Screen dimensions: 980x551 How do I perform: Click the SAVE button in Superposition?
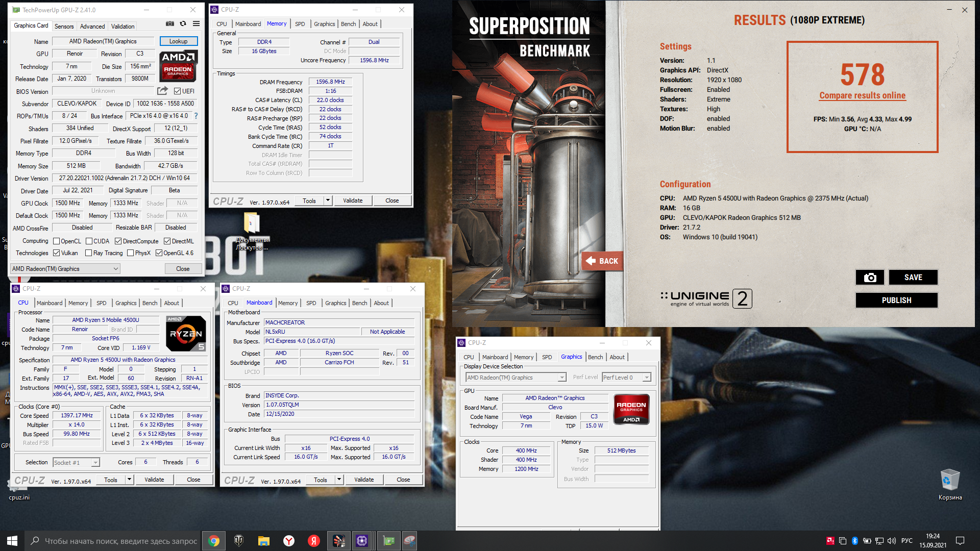913,278
